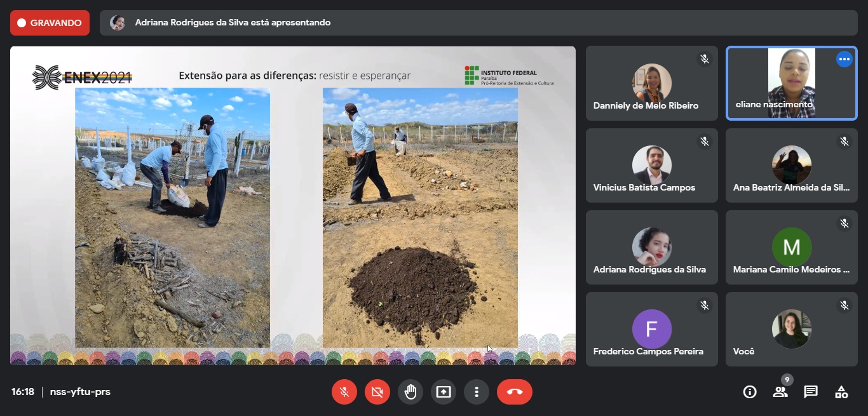The image size is (868, 416).
Task: Open the chat messages panel
Action: pyautogui.click(x=811, y=392)
